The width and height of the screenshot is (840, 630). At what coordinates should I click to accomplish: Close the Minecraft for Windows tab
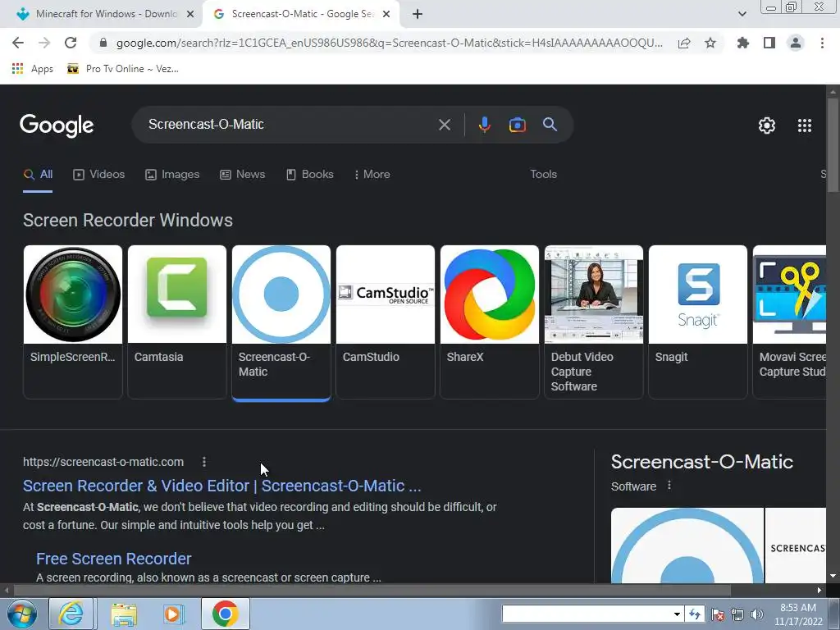point(190,15)
